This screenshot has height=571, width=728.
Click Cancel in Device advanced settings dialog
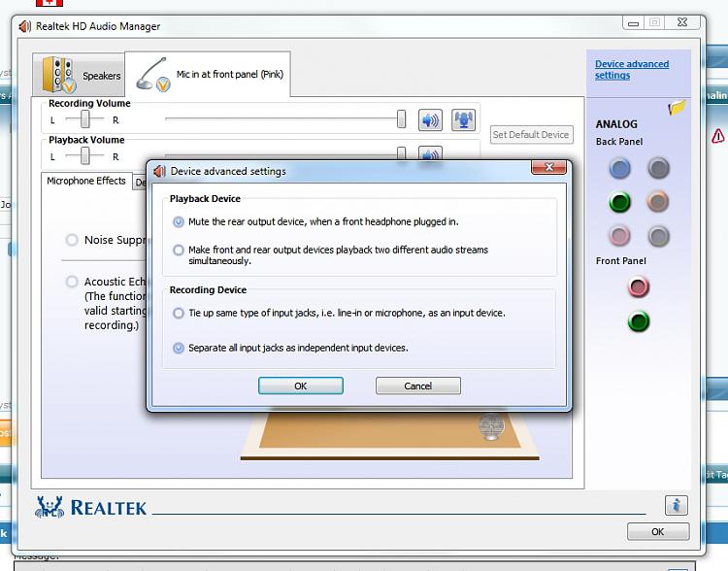pyautogui.click(x=417, y=386)
